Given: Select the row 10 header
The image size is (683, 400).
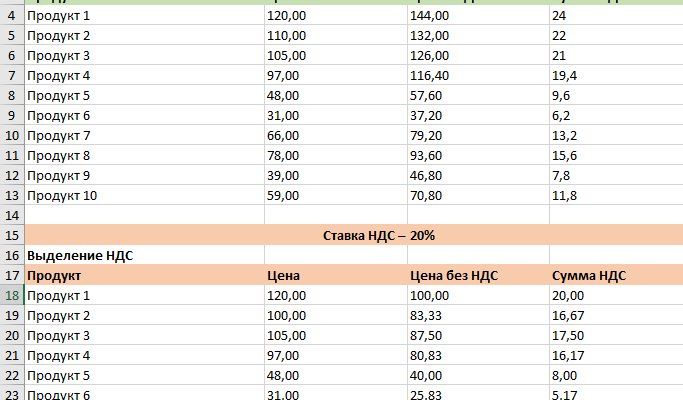Looking at the screenshot, I should click(12, 135).
